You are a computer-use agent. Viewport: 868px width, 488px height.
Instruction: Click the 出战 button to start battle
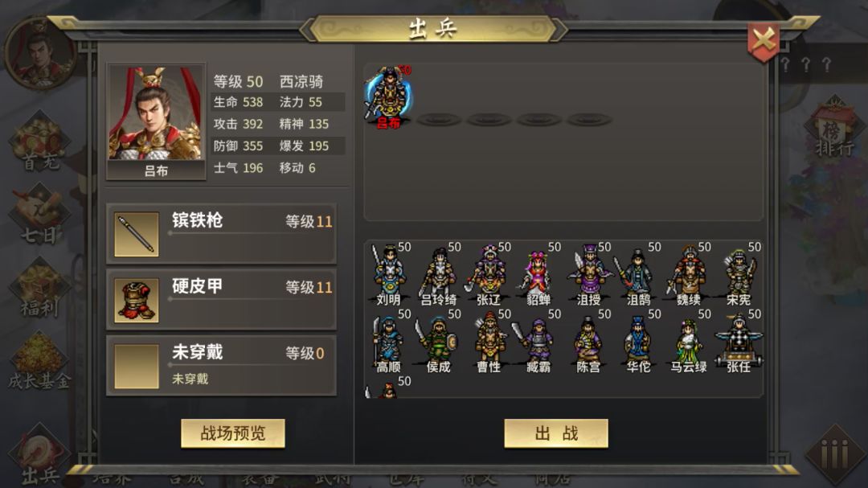[556, 433]
